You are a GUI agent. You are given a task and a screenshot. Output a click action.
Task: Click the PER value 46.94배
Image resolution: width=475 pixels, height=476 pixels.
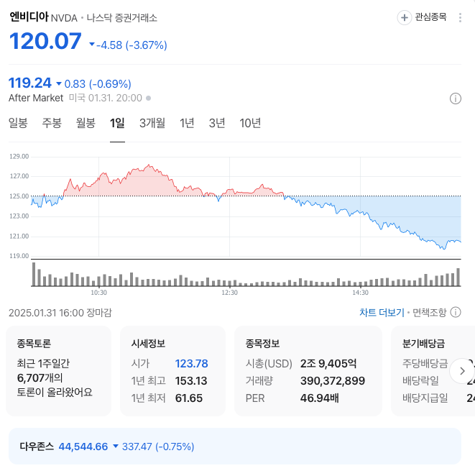tap(319, 398)
